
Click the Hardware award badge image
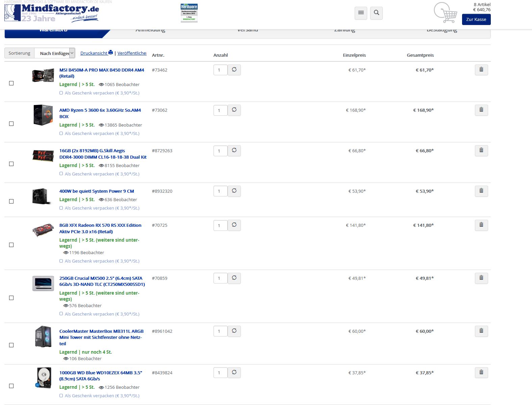pos(189,13)
